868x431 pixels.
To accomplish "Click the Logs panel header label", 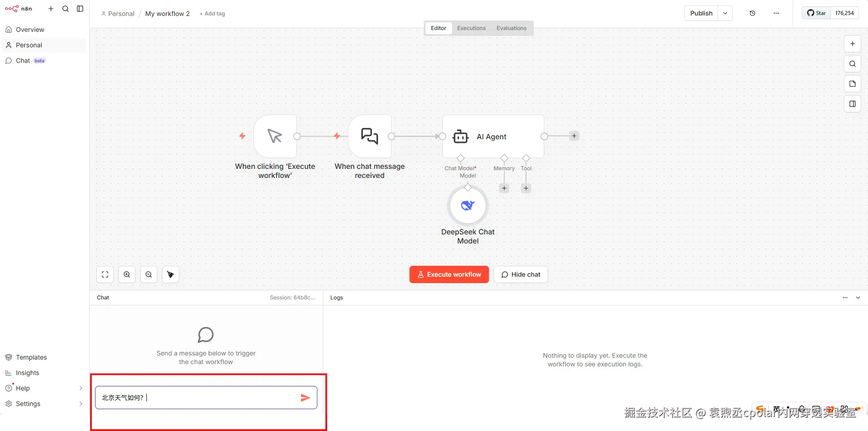I will point(336,298).
